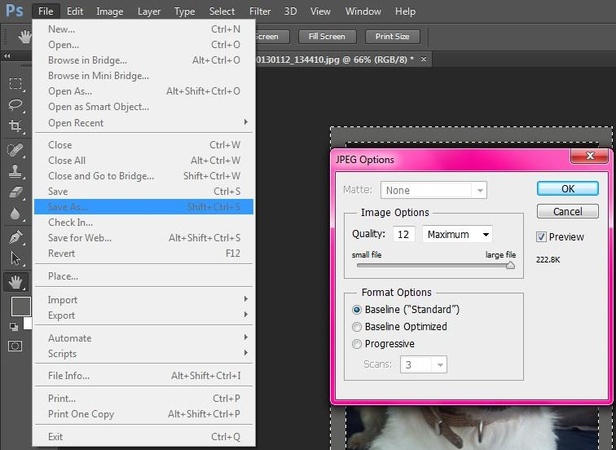The height and width of the screenshot is (450, 616).
Task: Click the foreground color swatch
Action: (x=20, y=307)
